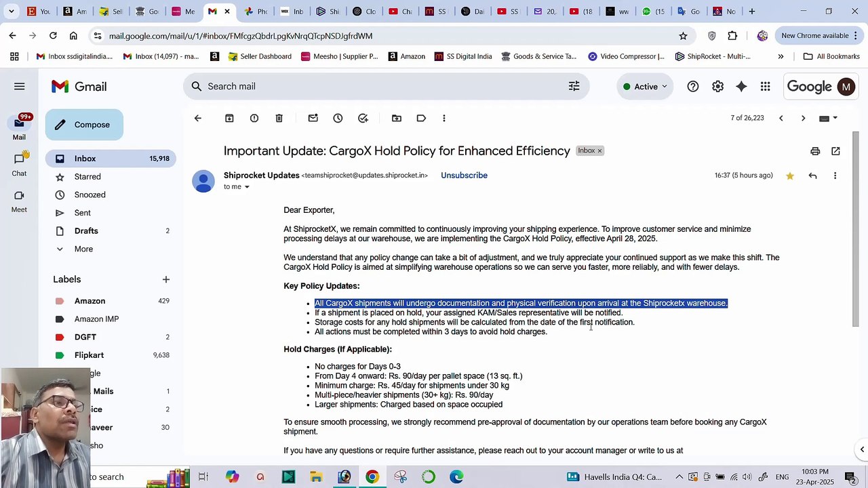Open a new Chrome tab

(x=752, y=12)
